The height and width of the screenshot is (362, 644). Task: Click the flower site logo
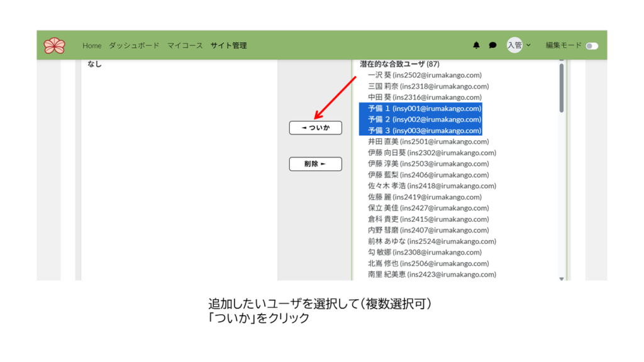click(x=55, y=45)
